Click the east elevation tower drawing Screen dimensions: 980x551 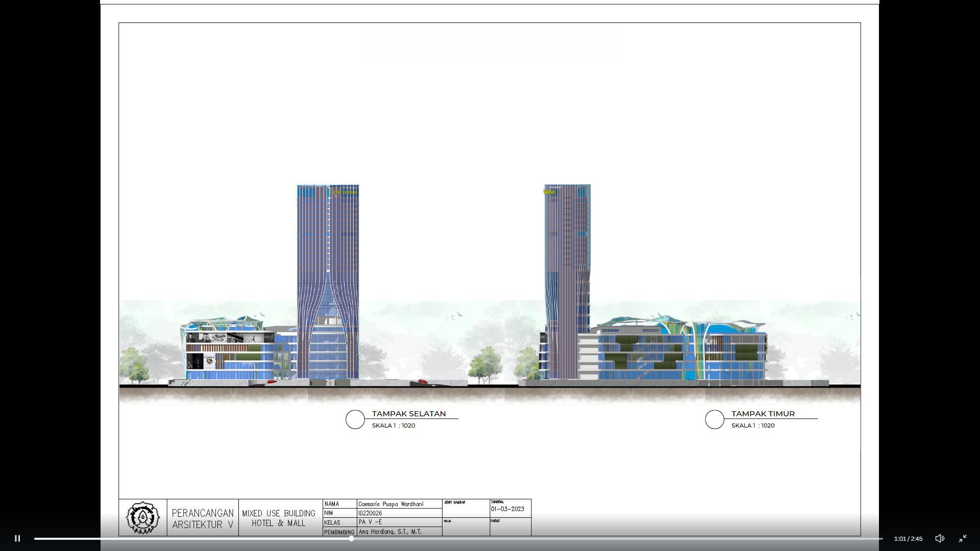(567, 282)
